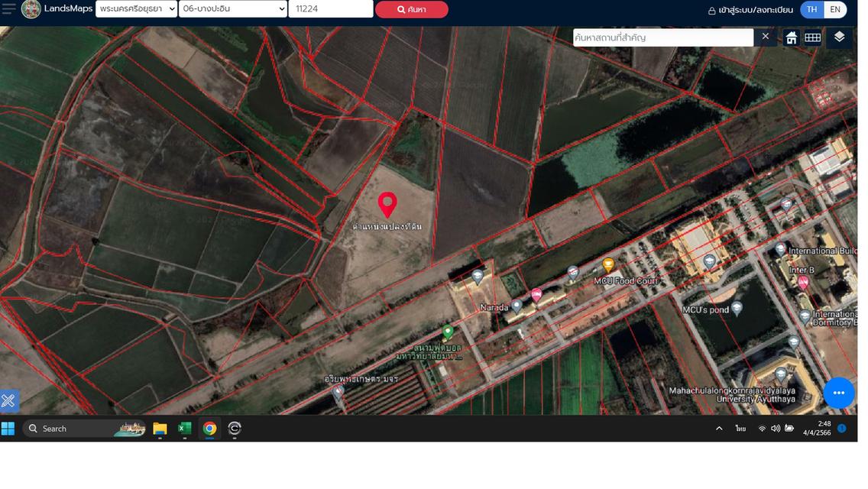This screenshot has height=489, width=868.
Task: Expand the province dropdown พระนครศรีอยุธยา
Action: point(137,9)
